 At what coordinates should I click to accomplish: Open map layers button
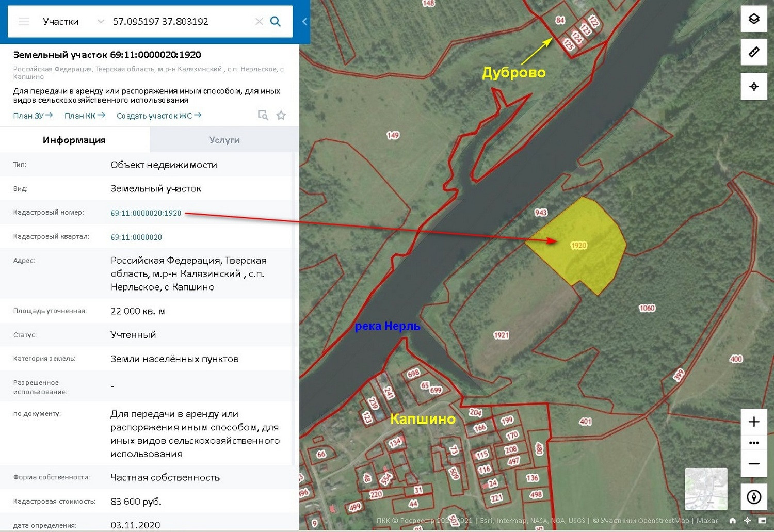[x=754, y=19]
